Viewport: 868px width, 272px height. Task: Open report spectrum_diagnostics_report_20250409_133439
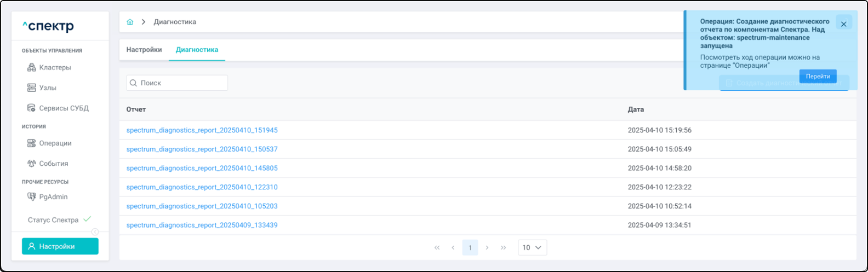[x=202, y=225]
